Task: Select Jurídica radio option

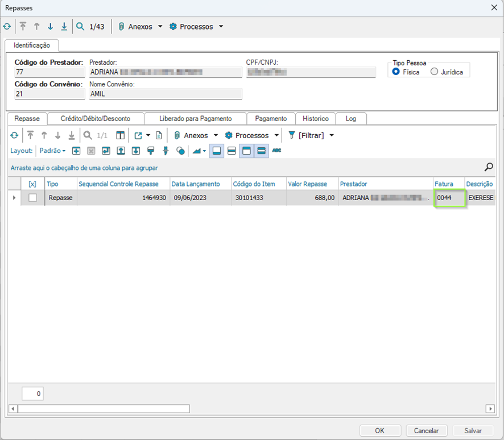Action: tap(434, 72)
